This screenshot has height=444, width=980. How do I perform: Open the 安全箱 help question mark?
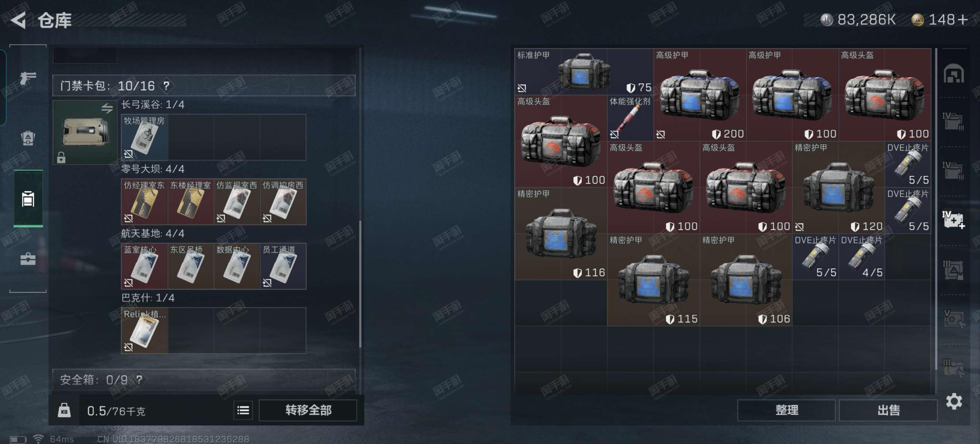tap(139, 379)
